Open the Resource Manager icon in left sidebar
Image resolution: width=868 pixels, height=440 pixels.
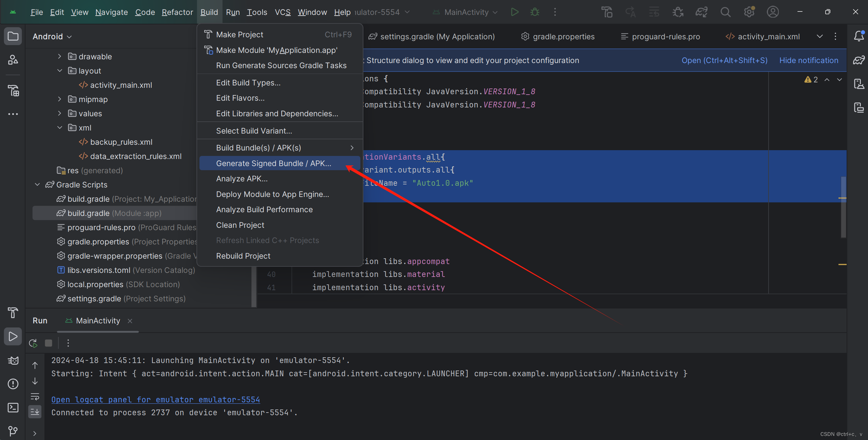pyautogui.click(x=13, y=60)
